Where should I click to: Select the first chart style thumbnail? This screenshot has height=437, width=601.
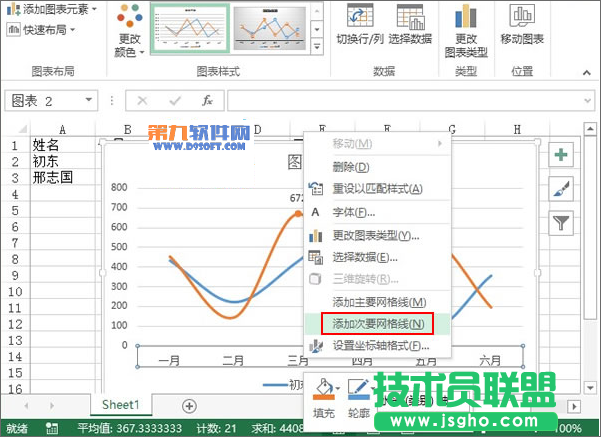point(190,28)
